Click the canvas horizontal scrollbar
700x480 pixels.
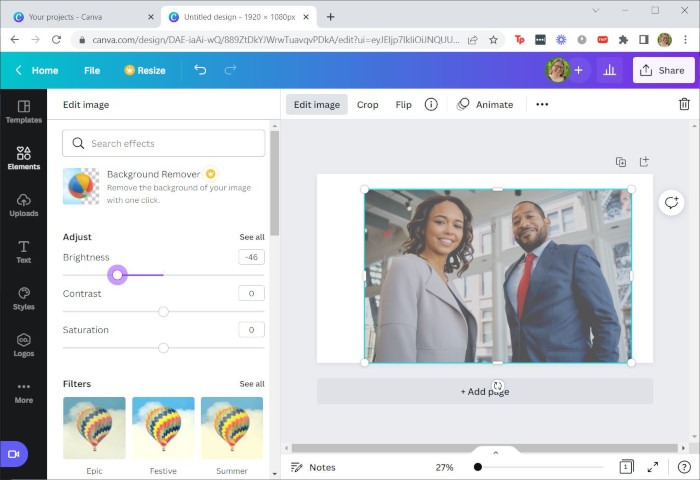point(485,447)
